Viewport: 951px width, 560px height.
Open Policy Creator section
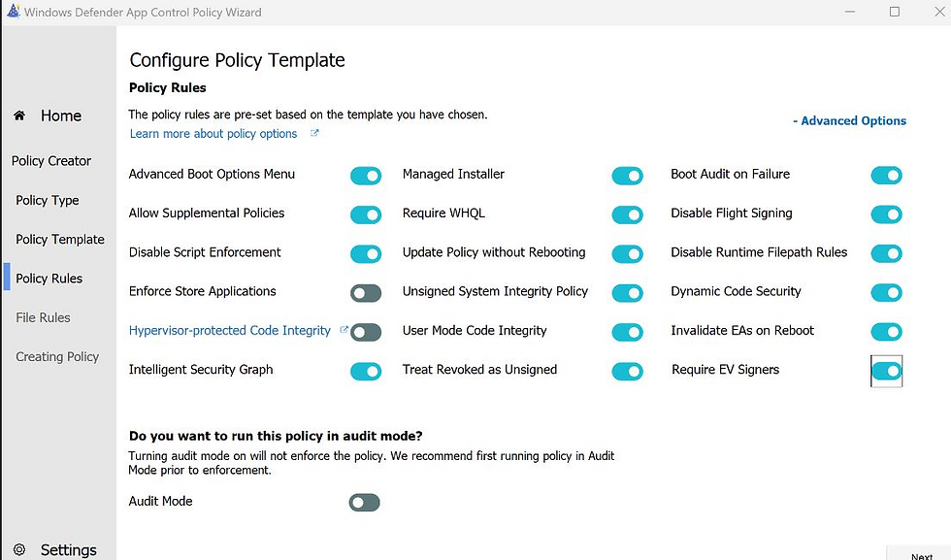click(x=50, y=161)
